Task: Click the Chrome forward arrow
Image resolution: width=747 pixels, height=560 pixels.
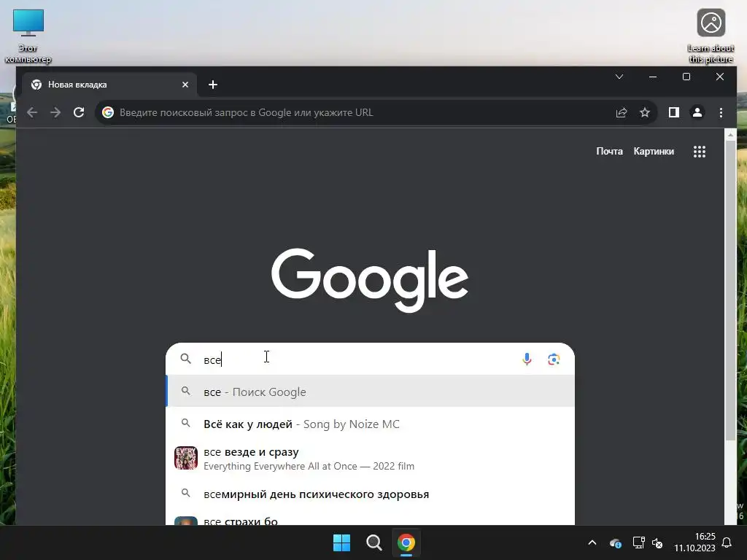Action: pyautogui.click(x=55, y=112)
